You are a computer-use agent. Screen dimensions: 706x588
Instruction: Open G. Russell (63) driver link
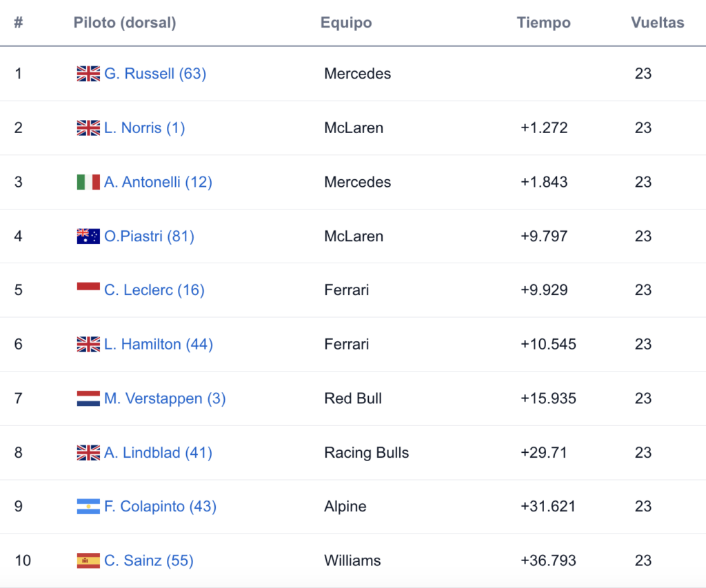(155, 73)
